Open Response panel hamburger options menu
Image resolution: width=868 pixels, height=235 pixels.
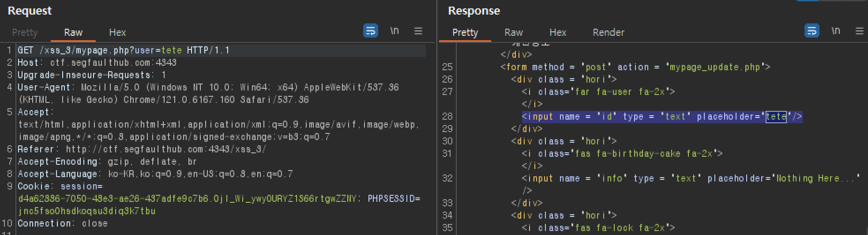(860, 30)
